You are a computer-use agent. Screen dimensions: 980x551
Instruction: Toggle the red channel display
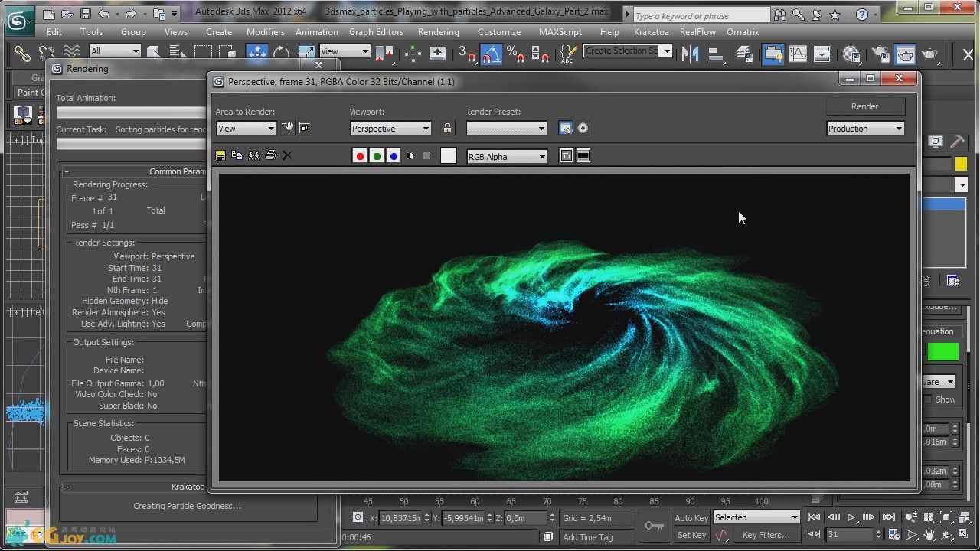click(x=360, y=156)
